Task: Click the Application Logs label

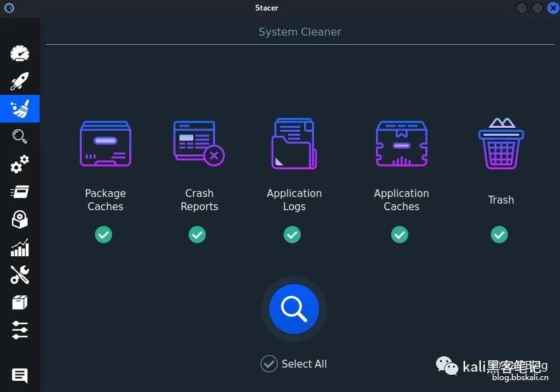Action: coord(294,200)
